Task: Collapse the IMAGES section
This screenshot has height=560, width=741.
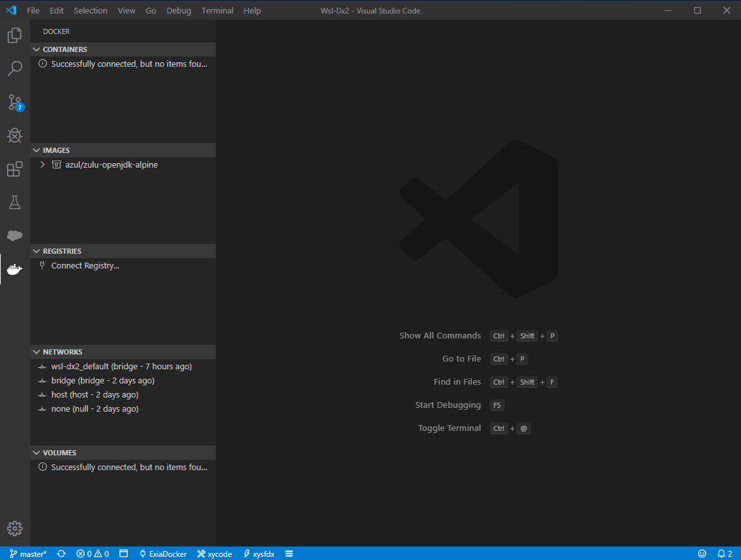Action: [37, 150]
